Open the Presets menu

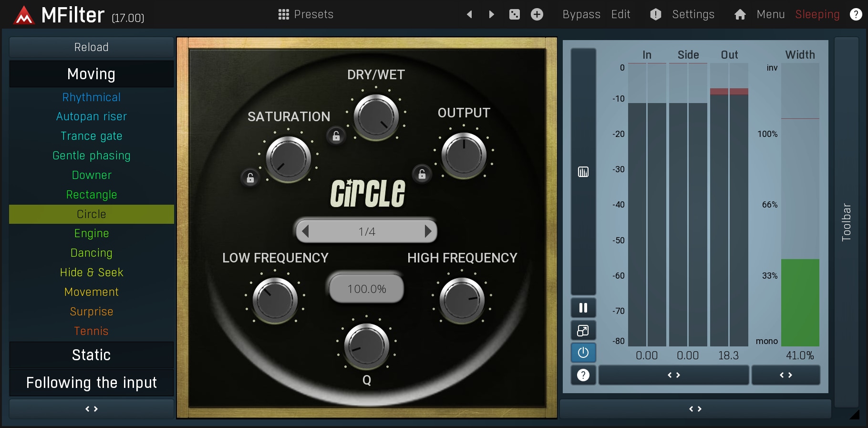pos(306,14)
